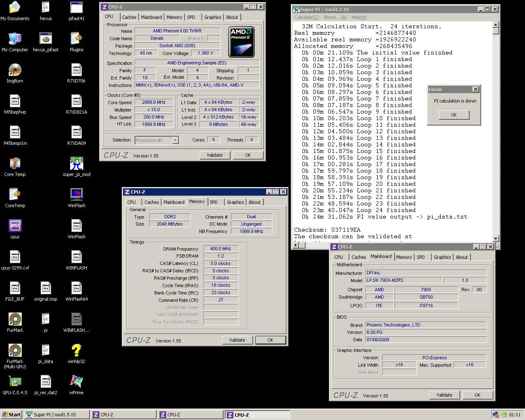Open About tab in Memory CPU-Z window
The image size is (525, 420).
pyautogui.click(x=254, y=202)
